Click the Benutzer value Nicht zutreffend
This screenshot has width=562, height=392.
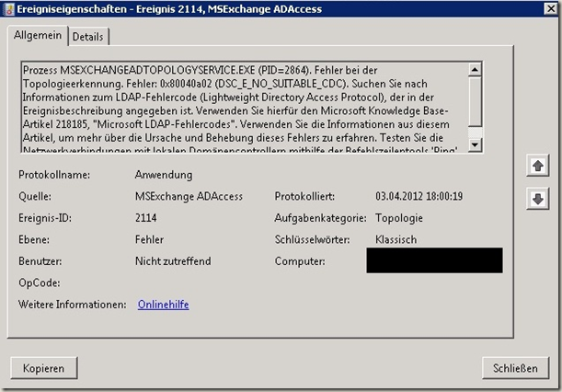(173, 261)
